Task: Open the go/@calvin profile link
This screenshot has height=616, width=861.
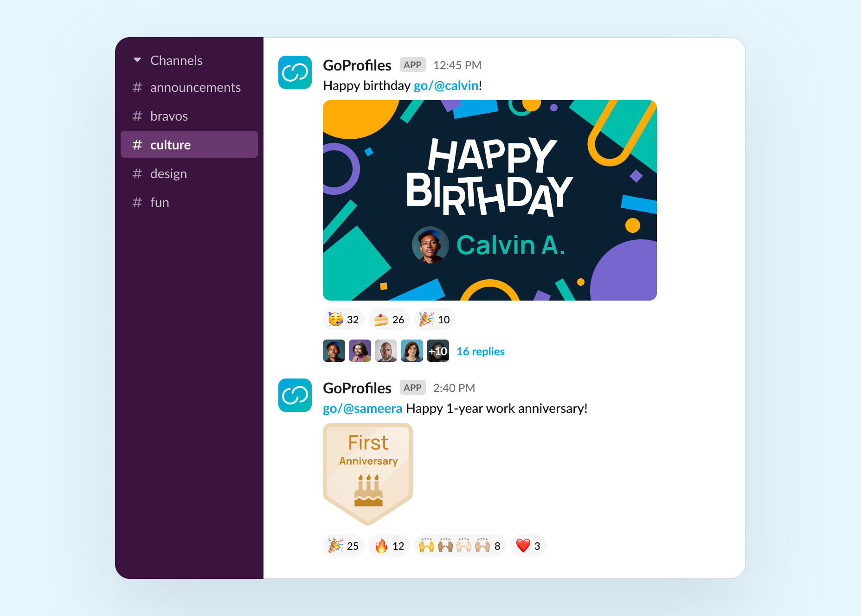Action: [x=446, y=85]
